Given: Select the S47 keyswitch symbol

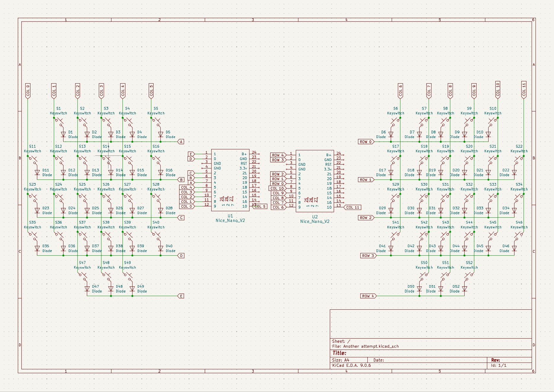Looking at the screenshot, I should click(82, 277).
